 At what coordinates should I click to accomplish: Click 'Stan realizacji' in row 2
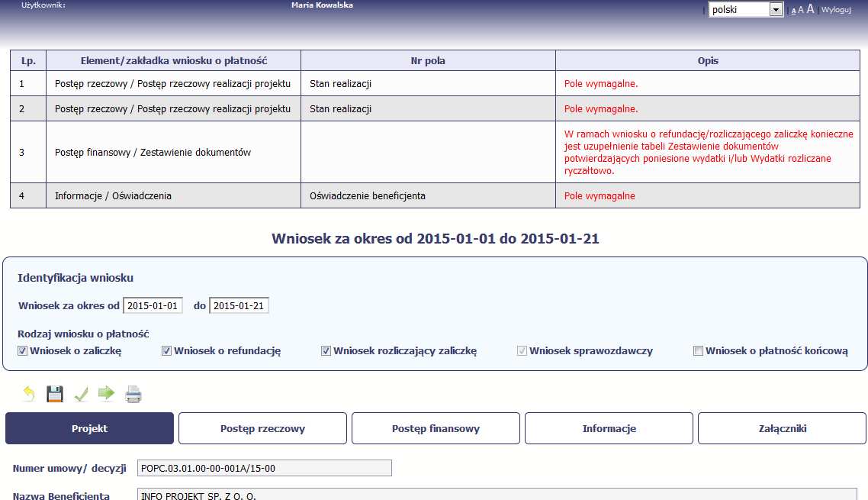(340, 109)
